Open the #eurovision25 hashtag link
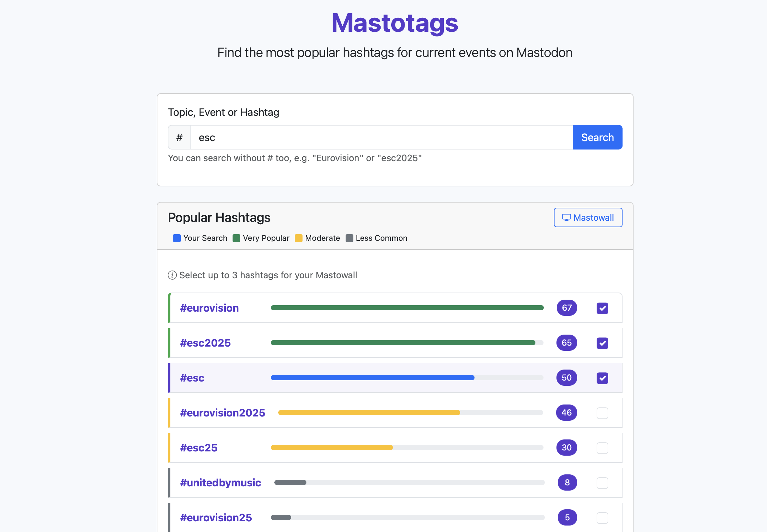This screenshot has height=532, width=767. (216, 518)
